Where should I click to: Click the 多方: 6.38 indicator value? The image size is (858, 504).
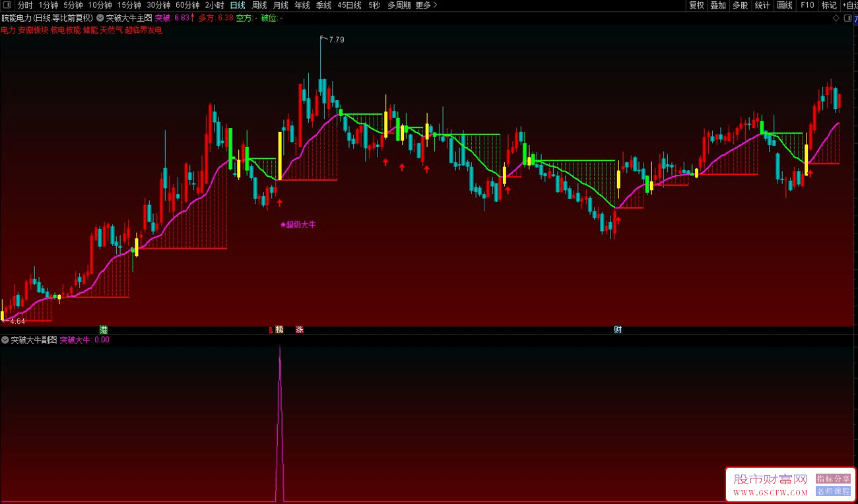click(216, 18)
